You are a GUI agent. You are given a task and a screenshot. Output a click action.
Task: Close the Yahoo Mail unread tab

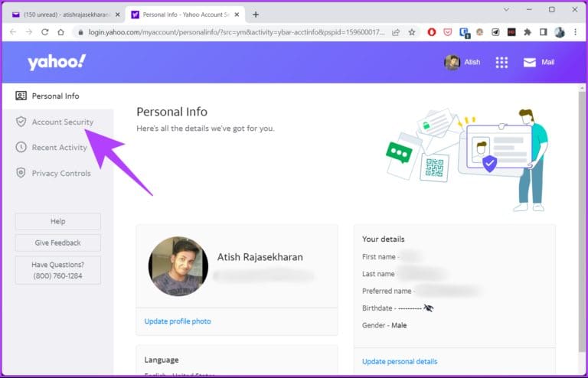[117, 15]
